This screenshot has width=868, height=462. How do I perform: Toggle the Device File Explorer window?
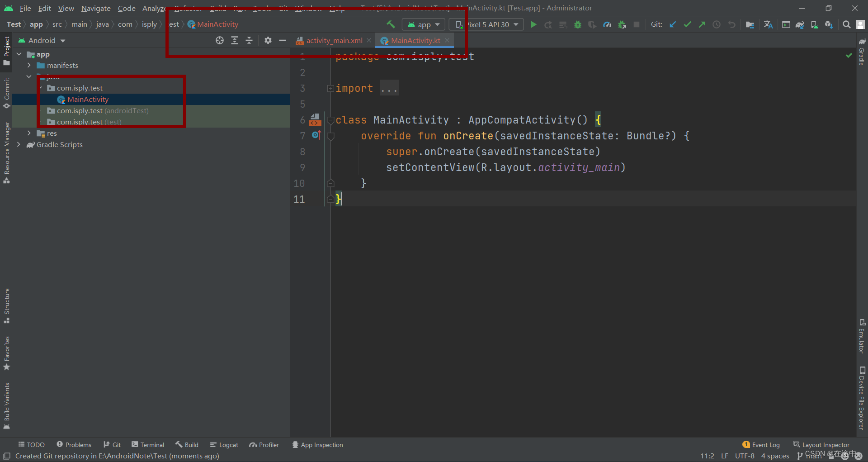click(862, 398)
